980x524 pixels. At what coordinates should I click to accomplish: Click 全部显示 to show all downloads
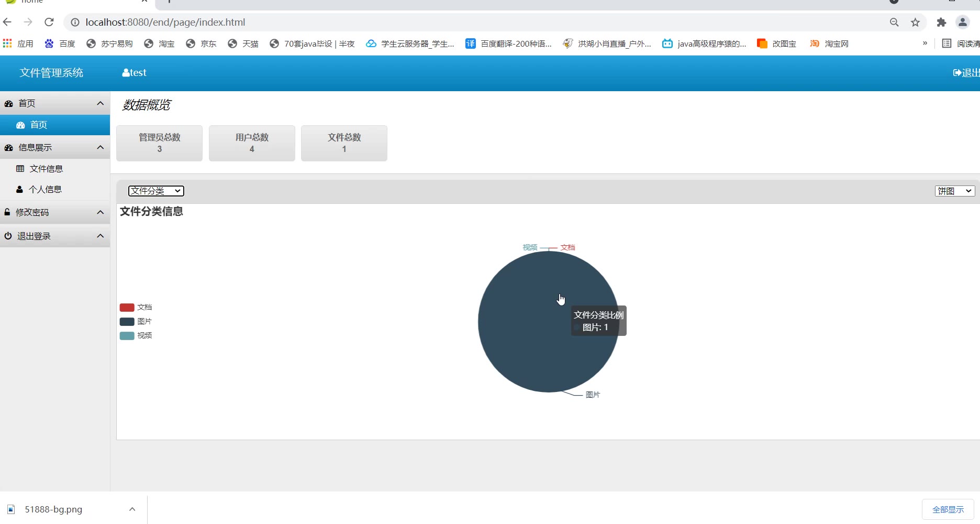click(x=948, y=509)
